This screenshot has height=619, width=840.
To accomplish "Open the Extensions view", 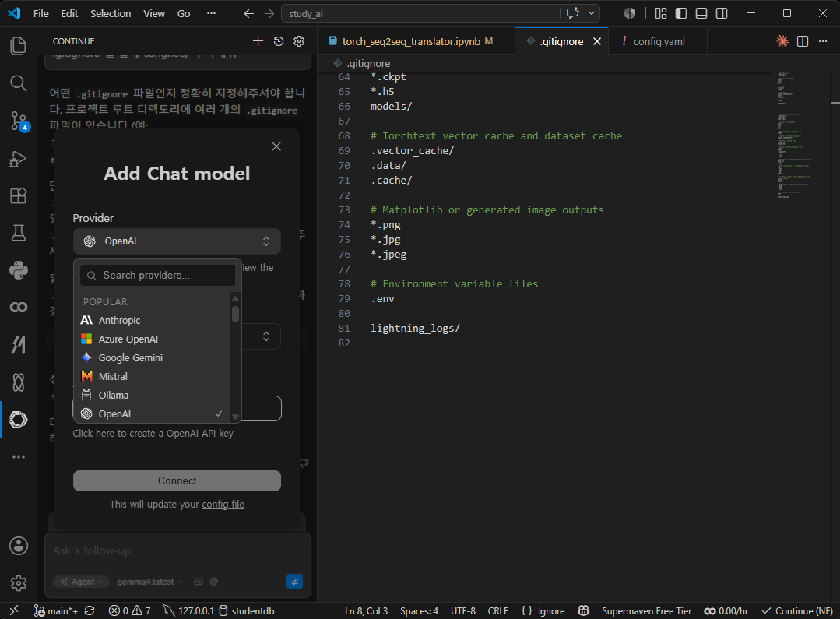I will pyautogui.click(x=18, y=195).
